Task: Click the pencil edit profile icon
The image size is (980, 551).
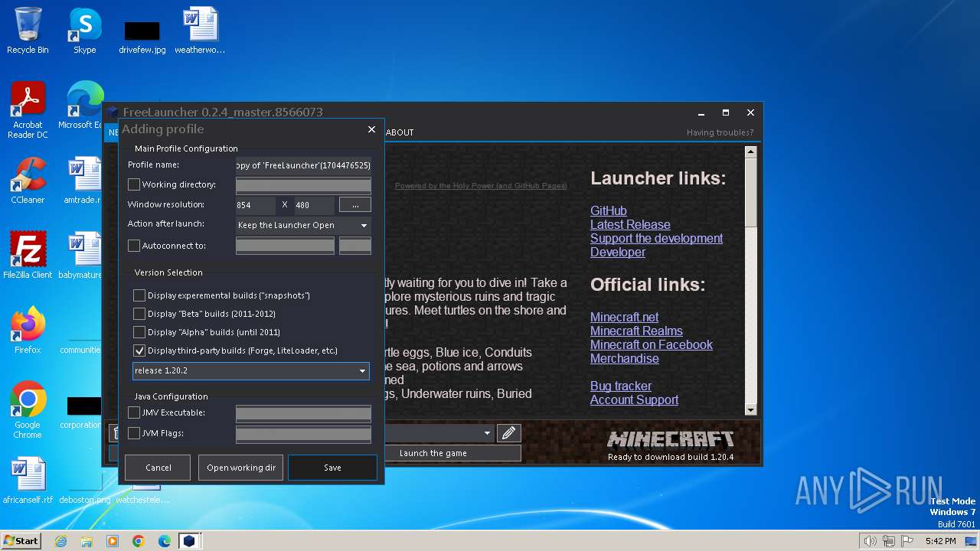Action: (508, 433)
